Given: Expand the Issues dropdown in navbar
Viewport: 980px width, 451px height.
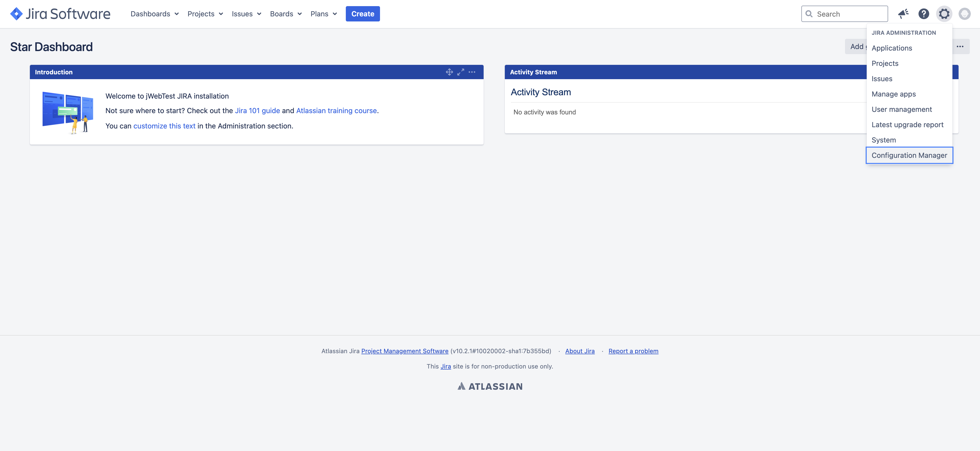Looking at the screenshot, I should 247,14.
